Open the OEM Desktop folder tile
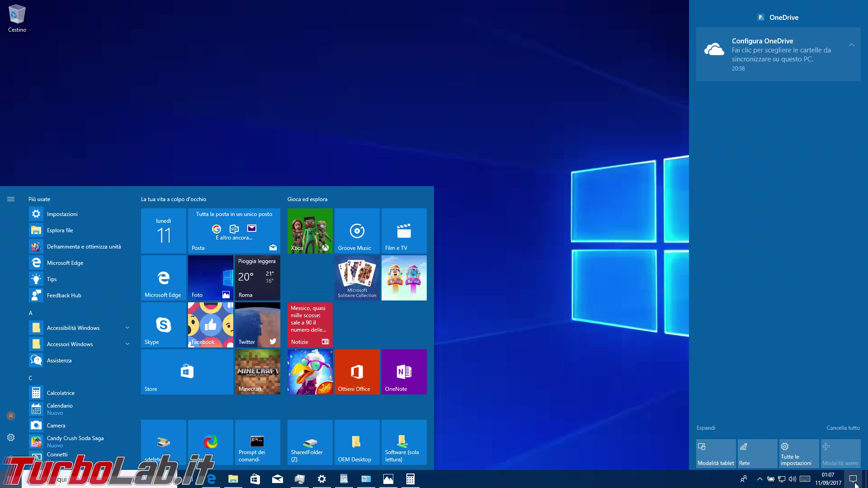This screenshot has width=868, height=488. pyautogui.click(x=357, y=442)
